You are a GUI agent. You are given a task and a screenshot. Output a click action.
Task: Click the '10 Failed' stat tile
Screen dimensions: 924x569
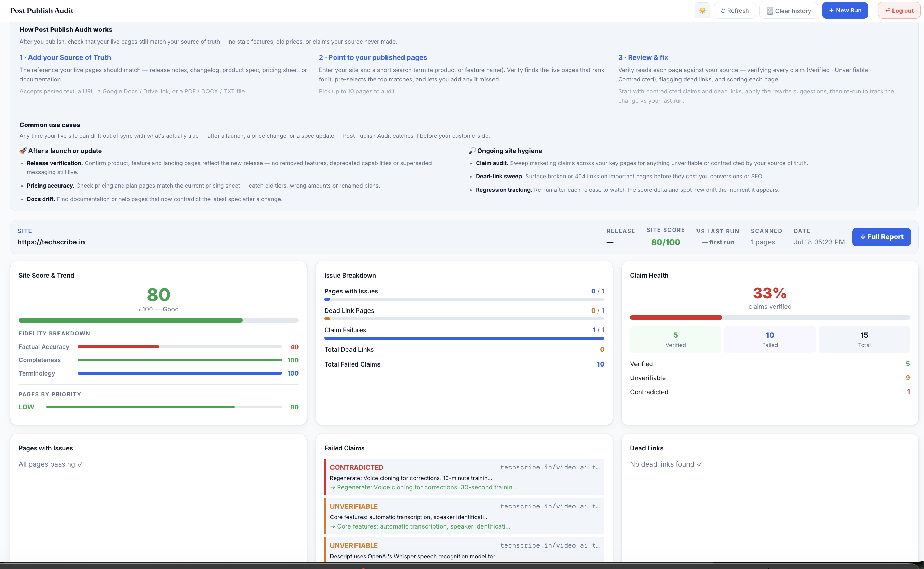pyautogui.click(x=770, y=340)
